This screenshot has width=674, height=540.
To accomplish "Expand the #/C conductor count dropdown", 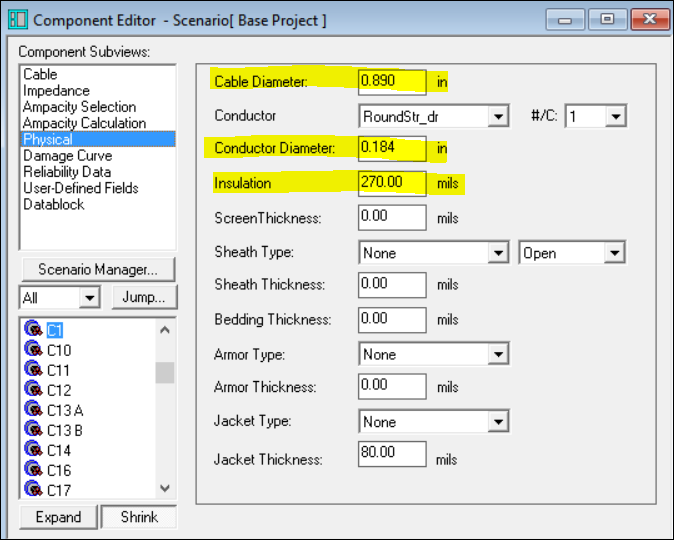I will tap(615, 117).
